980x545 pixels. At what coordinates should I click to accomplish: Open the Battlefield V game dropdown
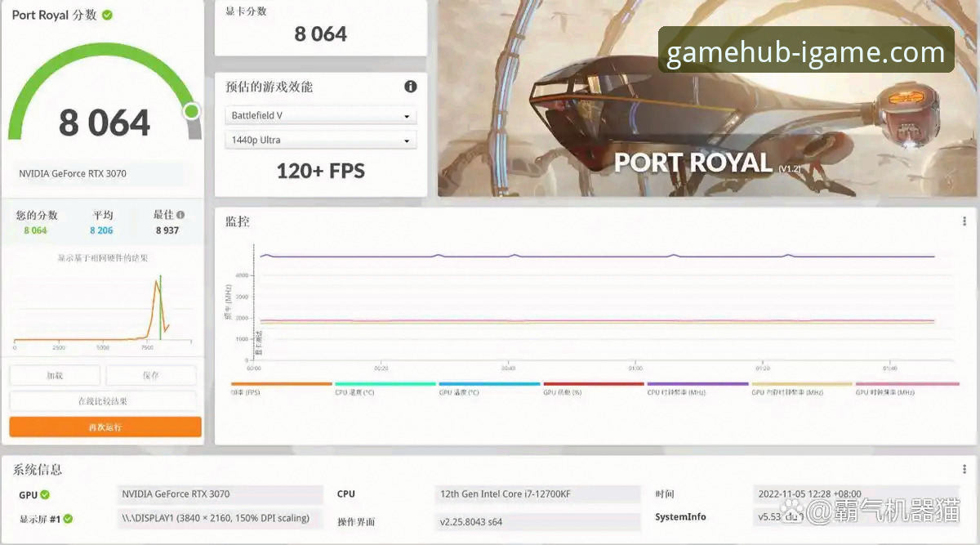pyautogui.click(x=321, y=116)
